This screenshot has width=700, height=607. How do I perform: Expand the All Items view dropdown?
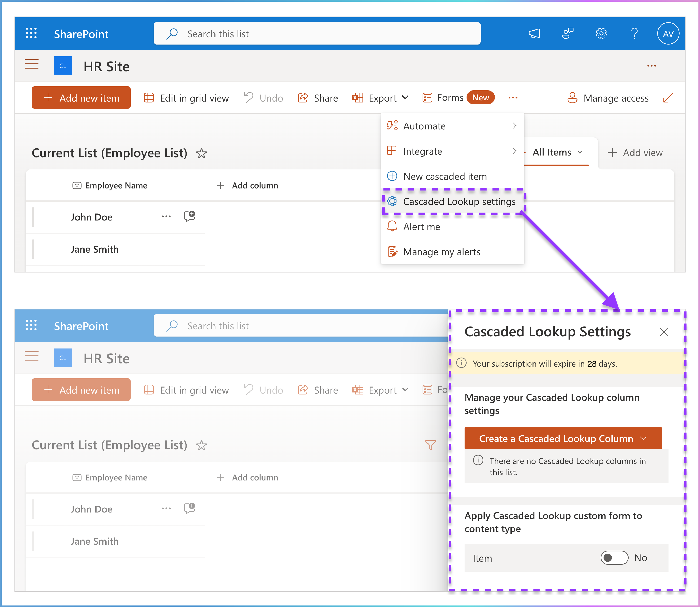click(x=557, y=152)
